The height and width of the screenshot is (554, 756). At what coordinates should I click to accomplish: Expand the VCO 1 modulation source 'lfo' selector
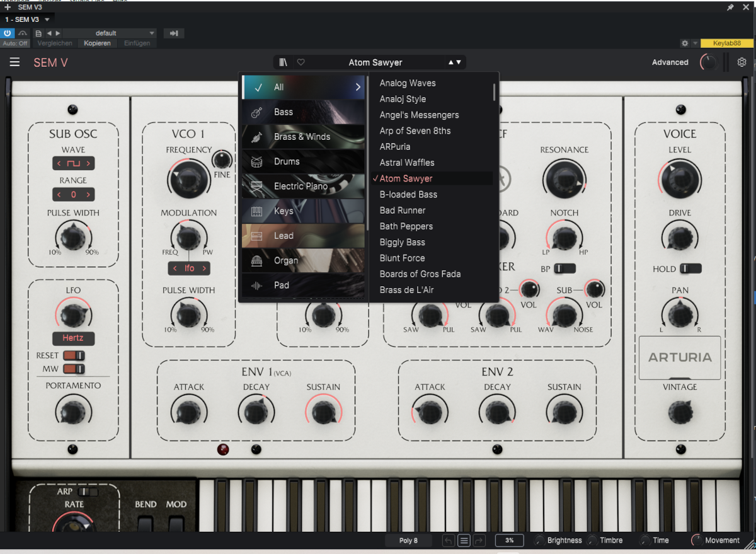coord(189,268)
